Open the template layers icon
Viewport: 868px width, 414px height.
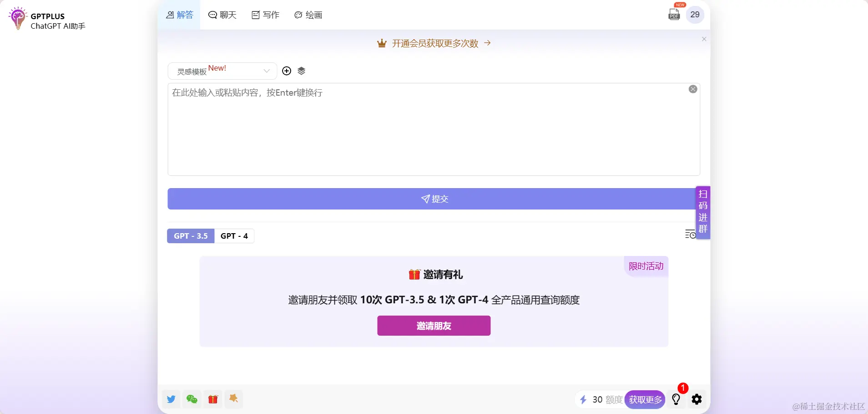(301, 71)
